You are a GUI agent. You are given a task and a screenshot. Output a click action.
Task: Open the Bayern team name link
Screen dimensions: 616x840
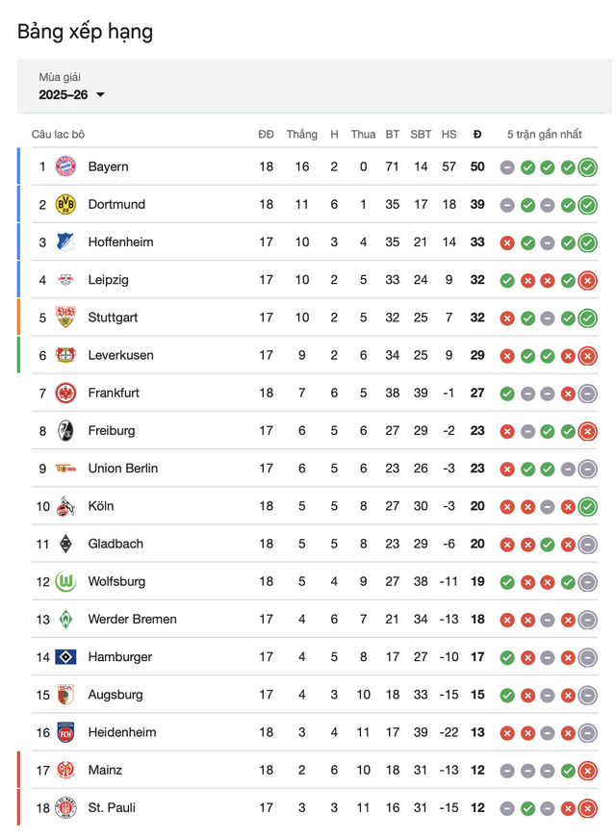[109, 166]
